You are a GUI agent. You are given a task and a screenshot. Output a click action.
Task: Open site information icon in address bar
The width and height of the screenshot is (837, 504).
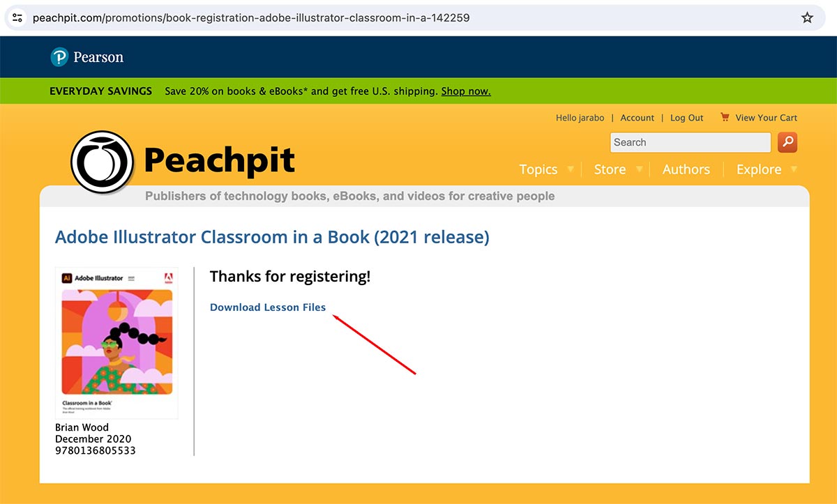[x=18, y=17]
